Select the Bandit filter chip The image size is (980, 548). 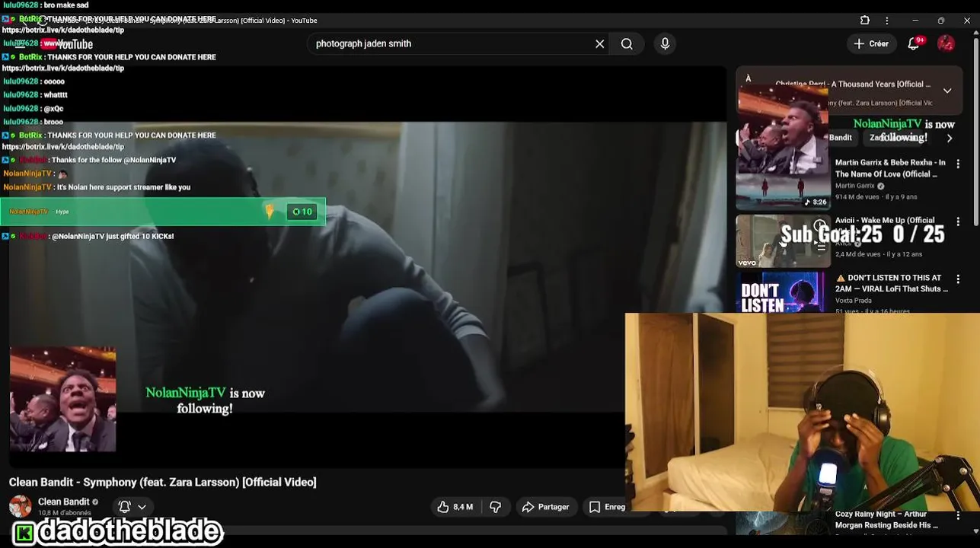point(841,138)
